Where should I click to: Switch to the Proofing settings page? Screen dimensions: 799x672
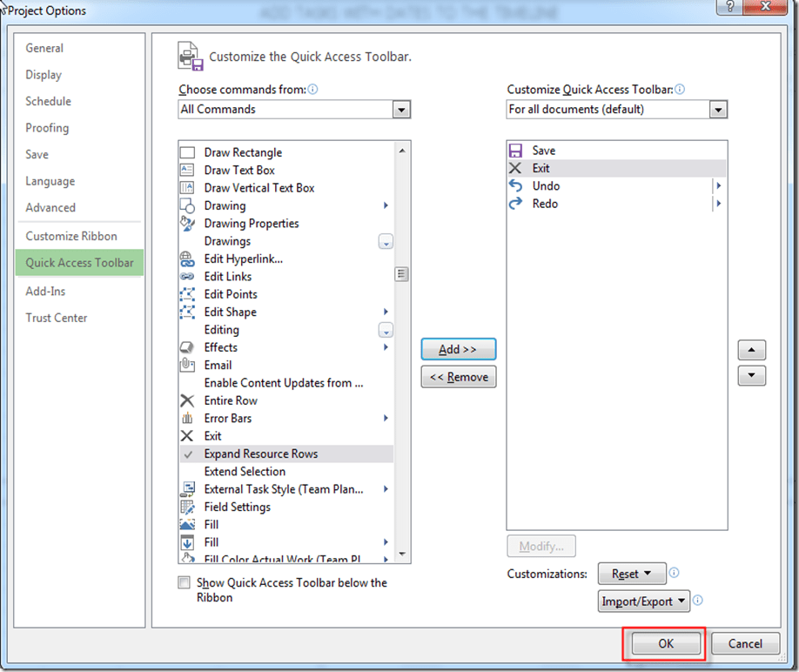[x=47, y=128]
